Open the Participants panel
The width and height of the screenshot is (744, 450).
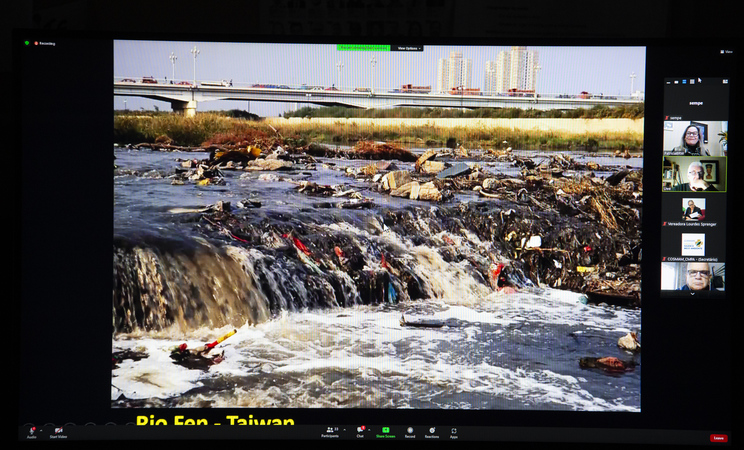pos(330,432)
